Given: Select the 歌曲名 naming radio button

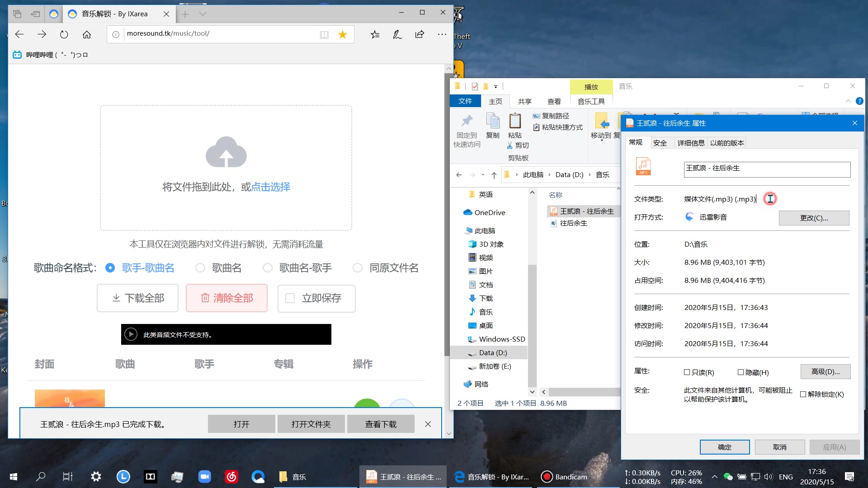Looking at the screenshot, I should pyautogui.click(x=200, y=267).
